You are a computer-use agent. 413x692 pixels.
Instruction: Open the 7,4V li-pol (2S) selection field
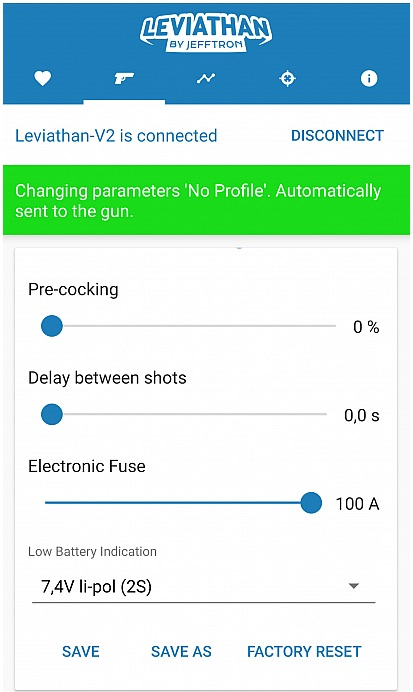click(203, 587)
